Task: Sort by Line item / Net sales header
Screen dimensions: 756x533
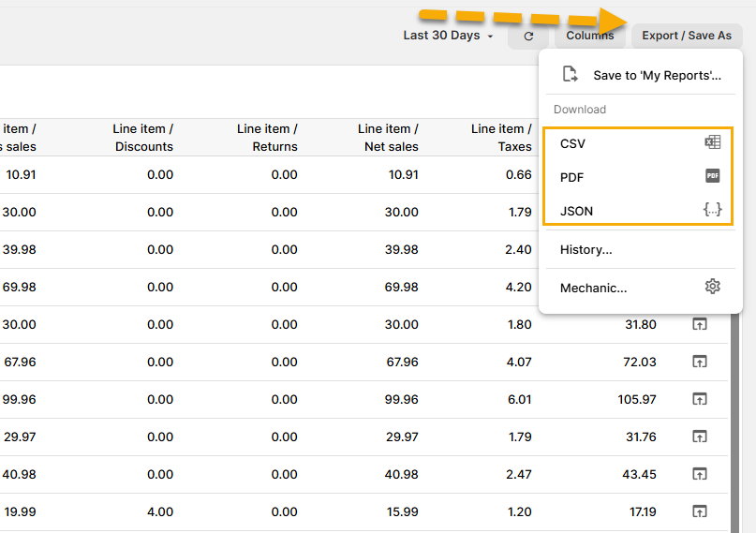Action: coord(388,138)
